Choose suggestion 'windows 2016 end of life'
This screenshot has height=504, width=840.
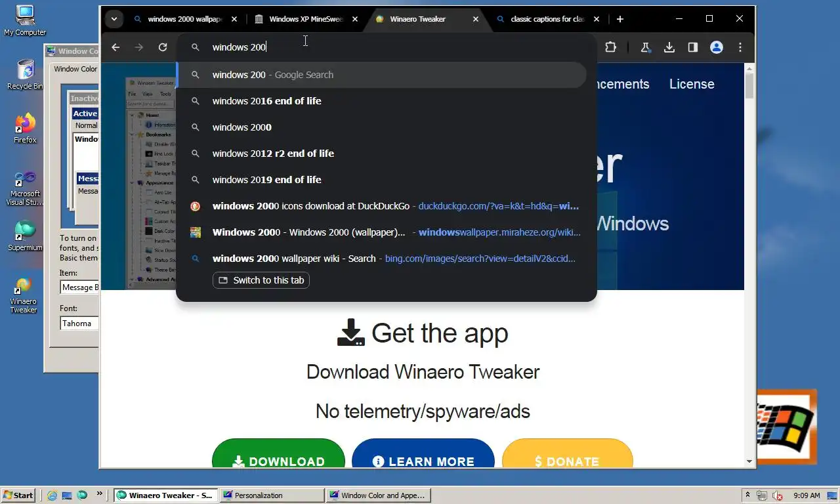[x=382, y=101]
